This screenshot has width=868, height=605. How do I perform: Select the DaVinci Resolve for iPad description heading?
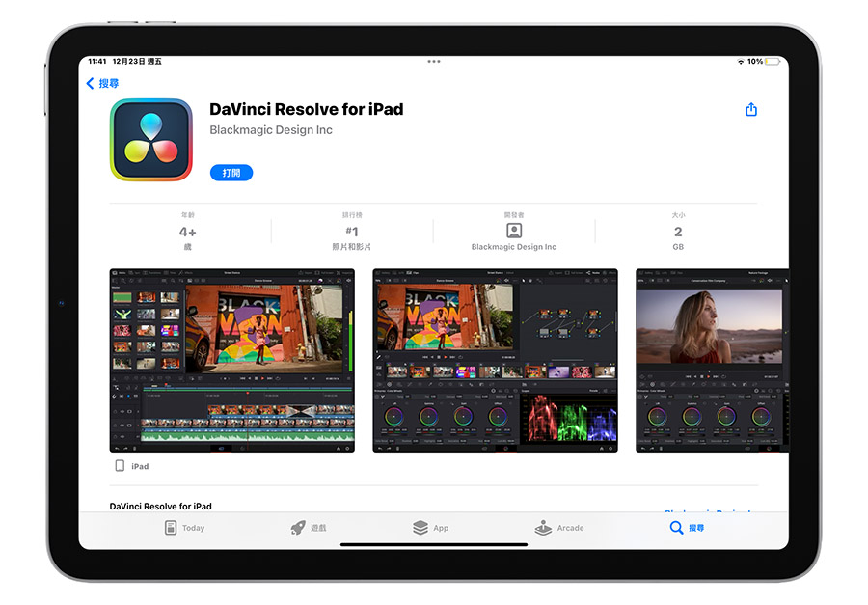click(x=160, y=506)
